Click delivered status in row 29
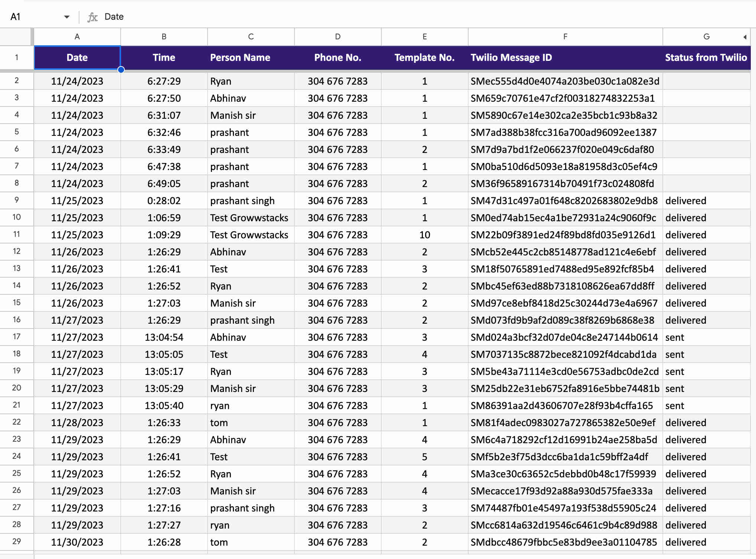This screenshot has height=559, width=756. pos(707,542)
